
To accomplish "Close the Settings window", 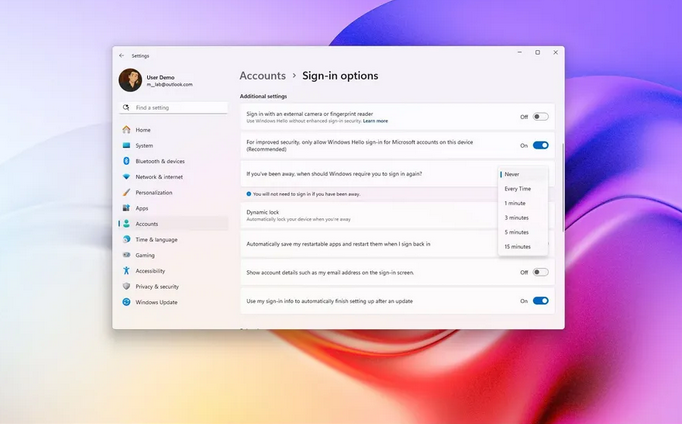I will pyautogui.click(x=555, y=52).
